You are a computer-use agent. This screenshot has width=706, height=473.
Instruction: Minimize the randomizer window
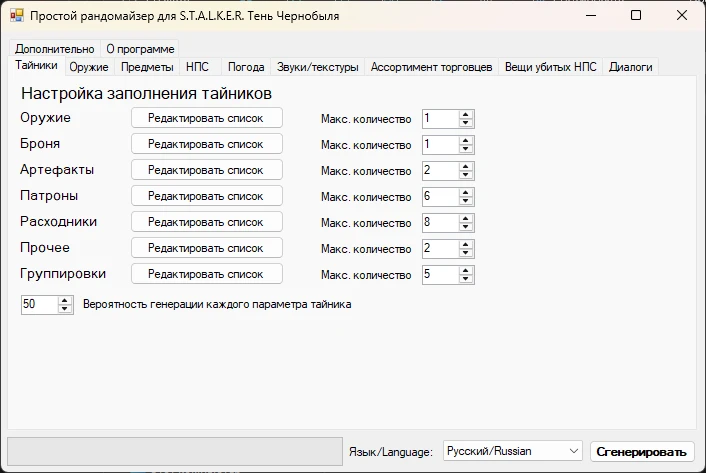[591, 15]
